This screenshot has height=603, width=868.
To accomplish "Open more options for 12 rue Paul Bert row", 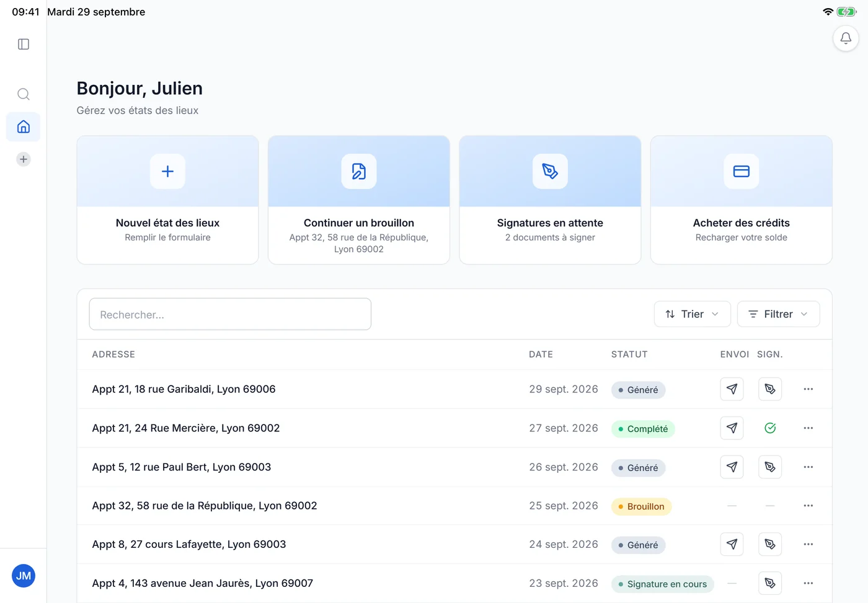I will (808, 467).
